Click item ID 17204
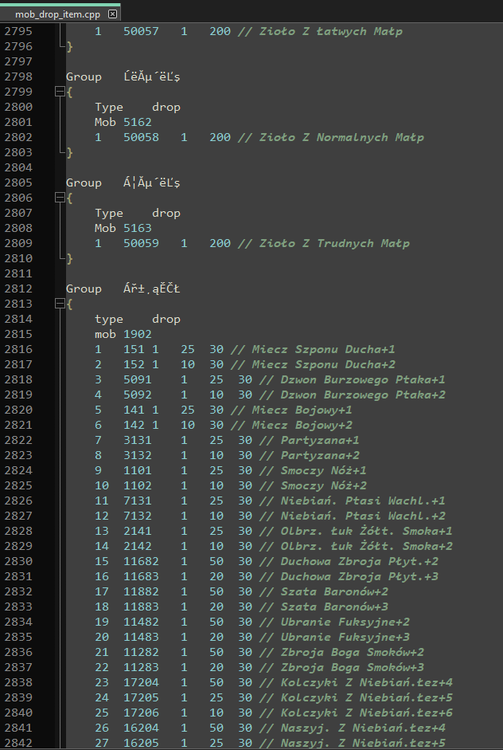This screenshot has height=750, width=503. point(141,683)
